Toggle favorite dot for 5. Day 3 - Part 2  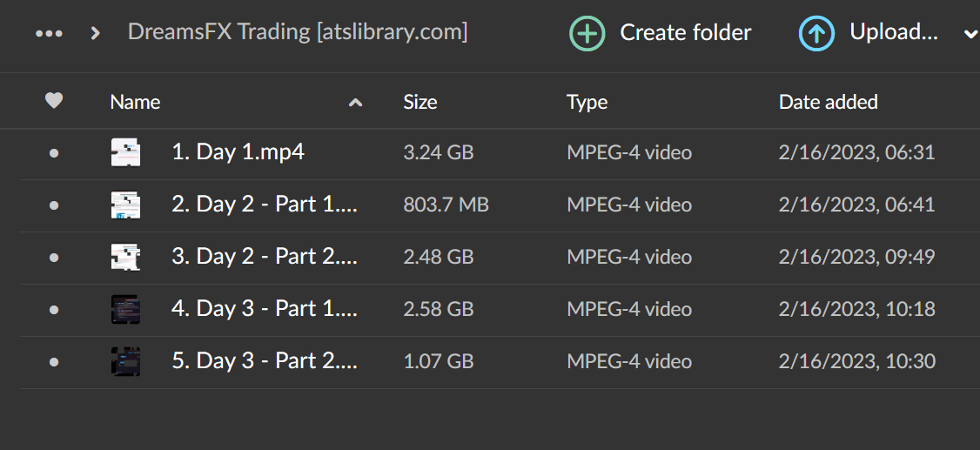[x=54, y=362]
